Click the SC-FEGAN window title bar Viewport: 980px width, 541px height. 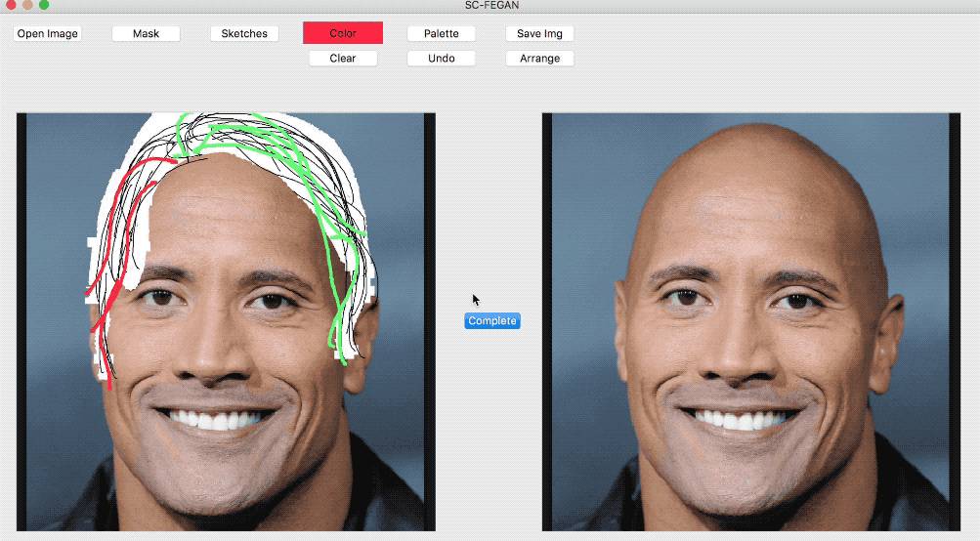491,5
